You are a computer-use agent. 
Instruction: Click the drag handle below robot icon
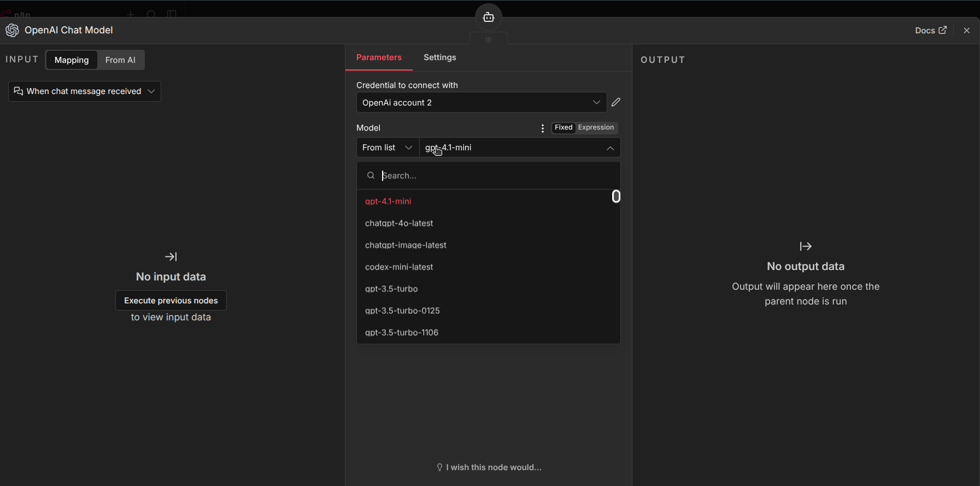[488, 39]
